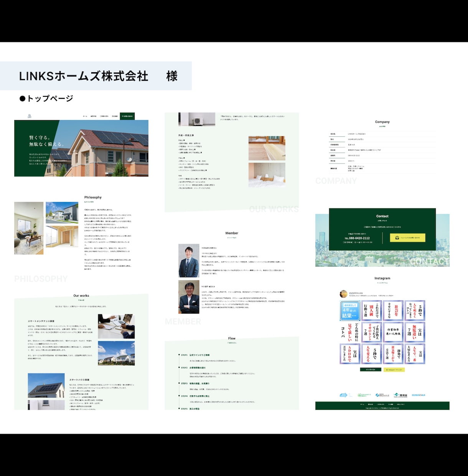The width and height of the screenshot is (468, 476).
Task: Open the third header nav item, ご依頼の流れ
Action: [104, 116]
